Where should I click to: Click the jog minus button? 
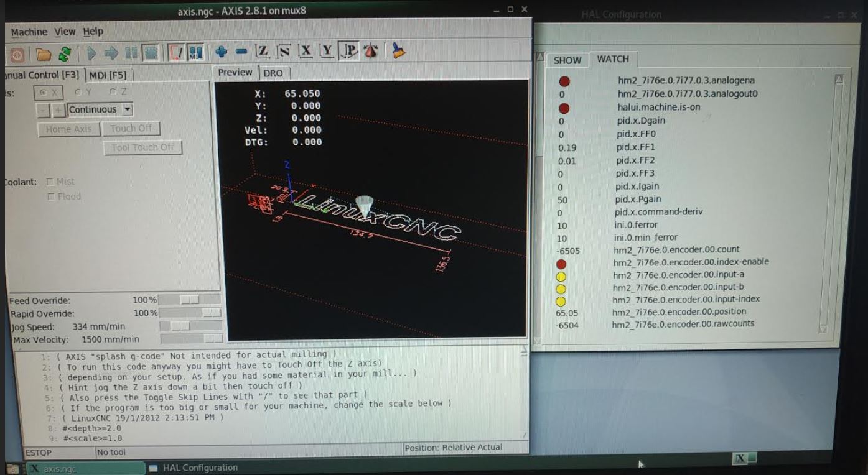pos(43,110)
